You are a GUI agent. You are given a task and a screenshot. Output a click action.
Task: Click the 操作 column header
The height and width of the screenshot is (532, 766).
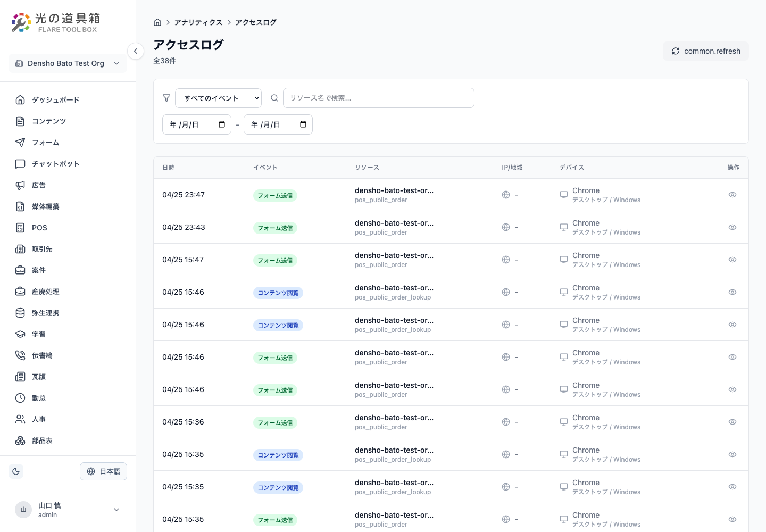[x=734, y=168]
